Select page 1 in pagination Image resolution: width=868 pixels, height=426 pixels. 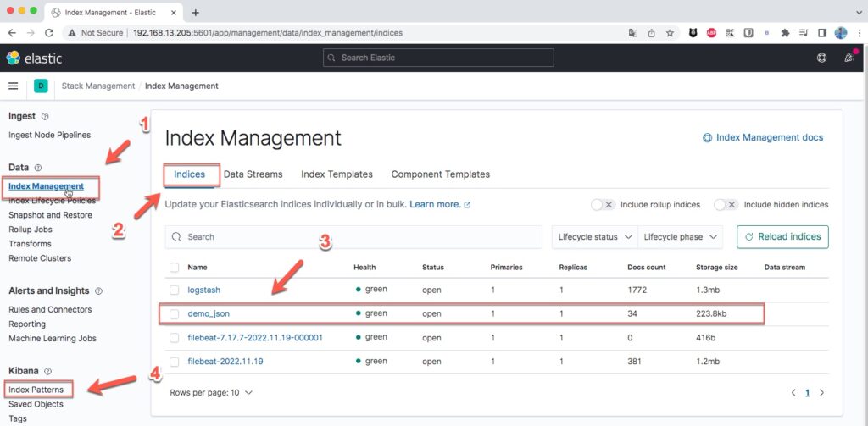(x=807, y=393)
